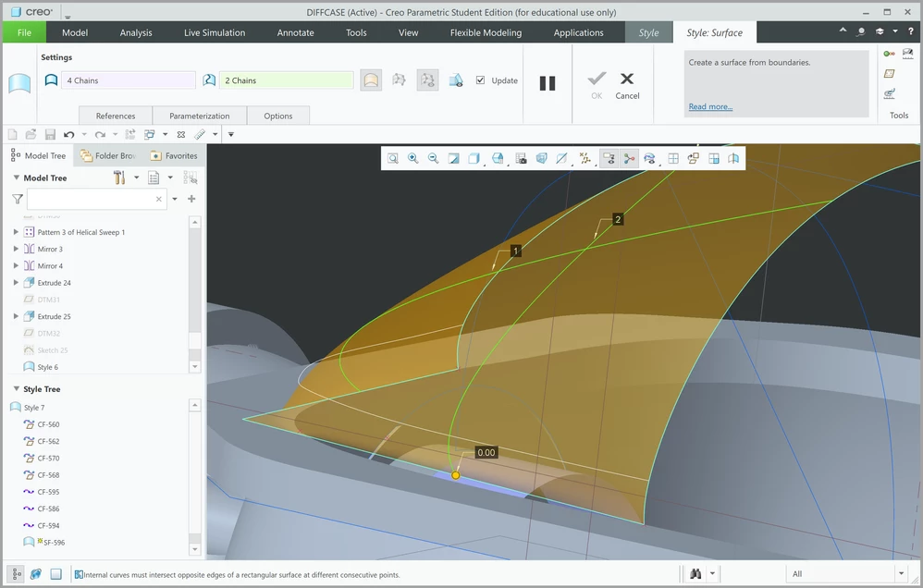Click the surface boundaries icon next to 4 Chains
Screen dimensions: 923x588
[51, 80]
